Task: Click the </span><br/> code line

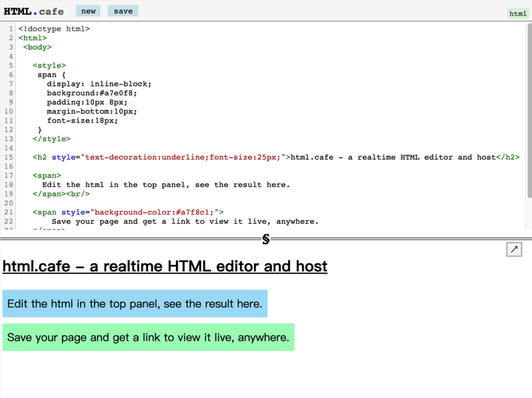Action: click(61, 194)
